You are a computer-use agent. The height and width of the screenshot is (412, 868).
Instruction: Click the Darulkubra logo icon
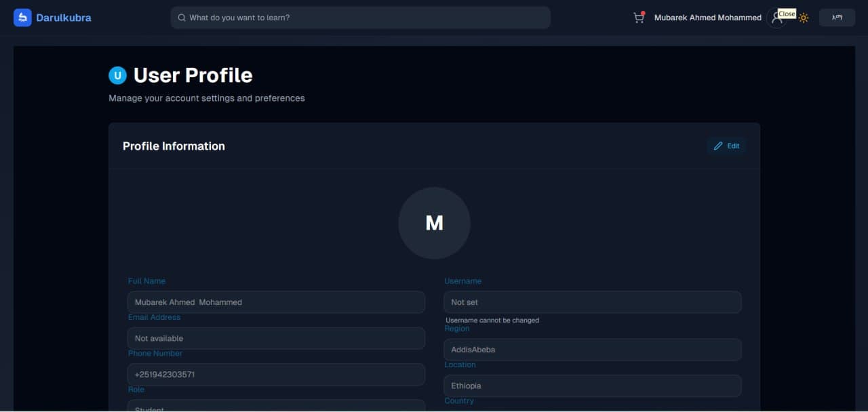[22, 18]
